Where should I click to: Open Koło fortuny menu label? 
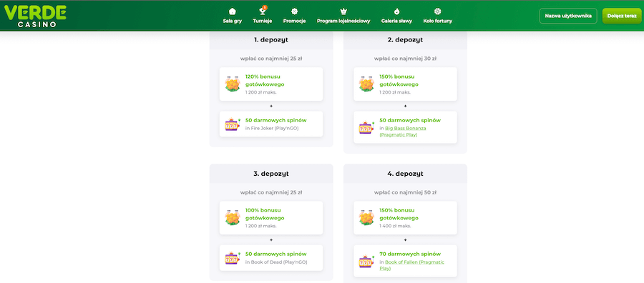coord(438,21)
